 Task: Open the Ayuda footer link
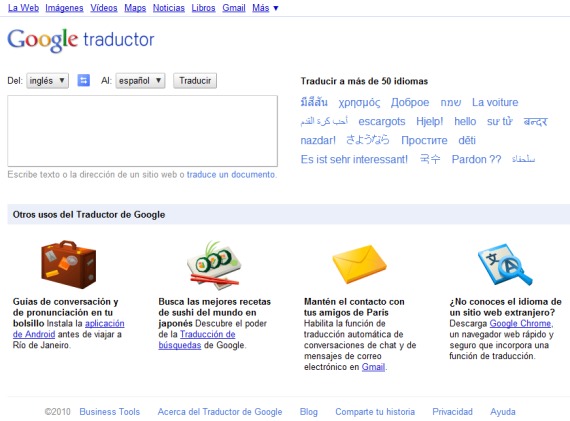point(503,412)
